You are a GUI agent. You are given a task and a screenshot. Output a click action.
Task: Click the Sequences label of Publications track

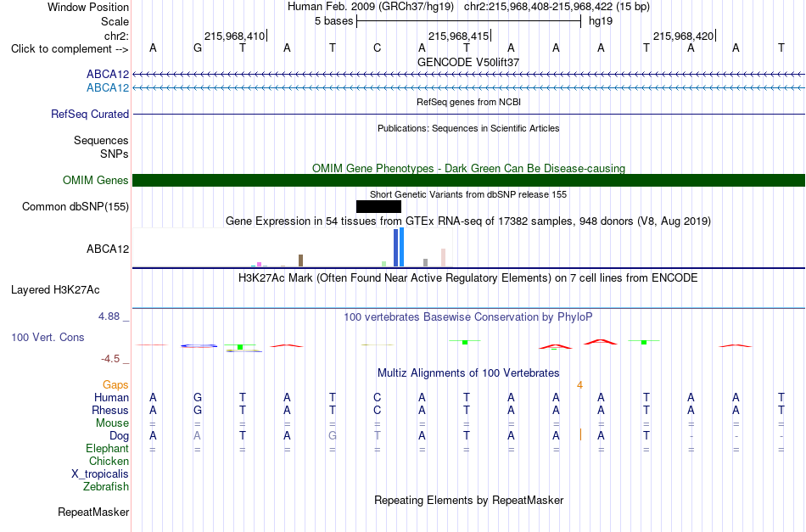tap(101, 140)
